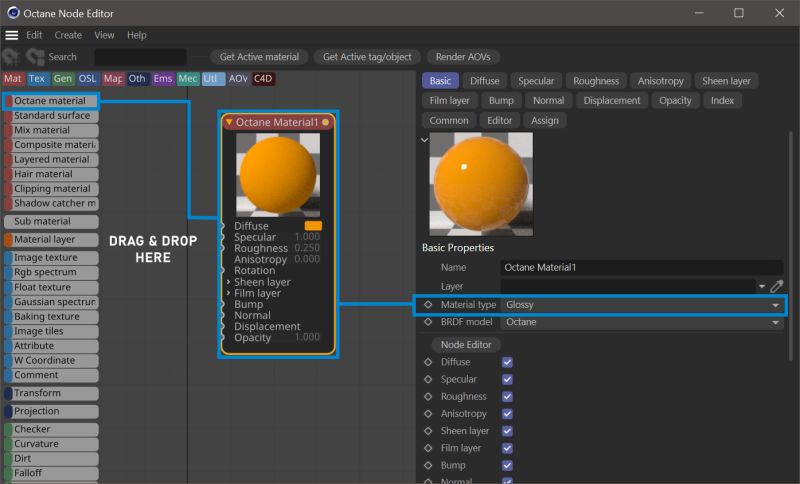Open the View menu
Image resolution: width=800 pixels, height=484 pixels.
[104, 35]
